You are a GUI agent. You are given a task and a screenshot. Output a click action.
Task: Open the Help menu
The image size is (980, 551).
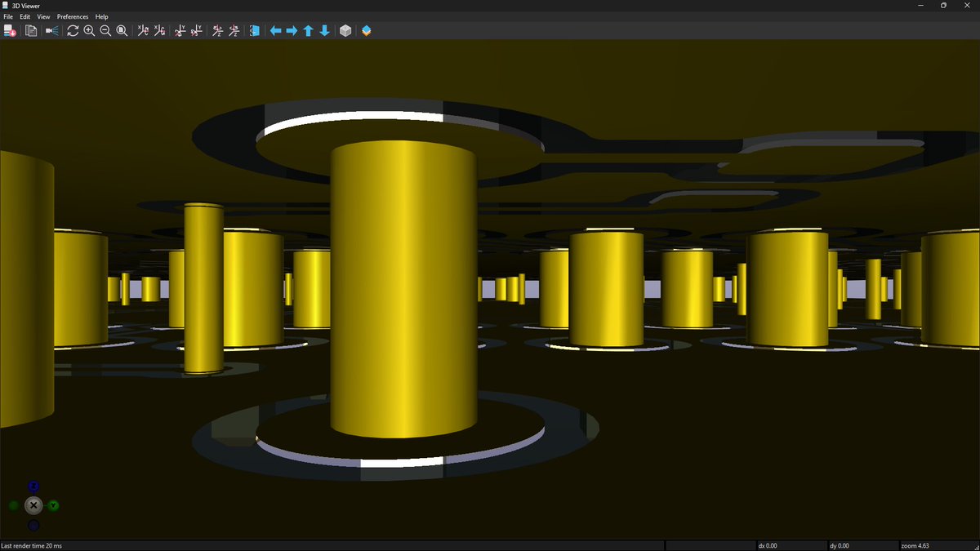(x=101, y=16)
